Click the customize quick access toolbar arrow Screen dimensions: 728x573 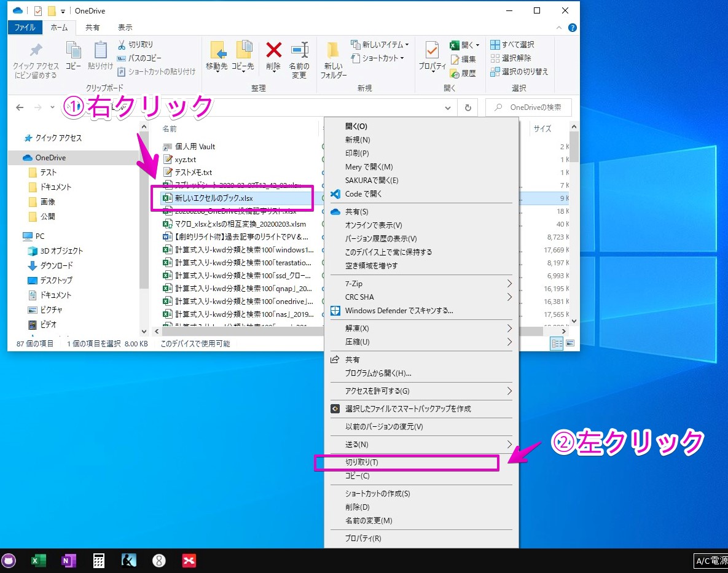tap(63, 11)
